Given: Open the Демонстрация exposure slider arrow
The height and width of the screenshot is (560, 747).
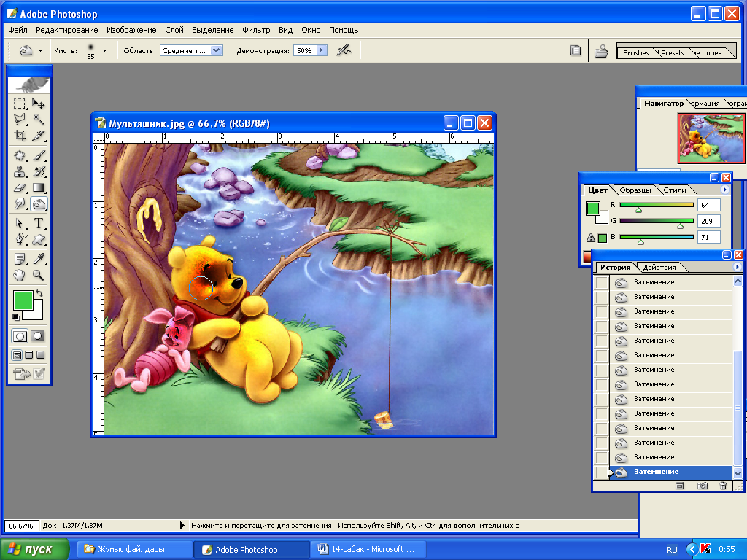Looking at the screenshot, I should [x=321, y=50].
